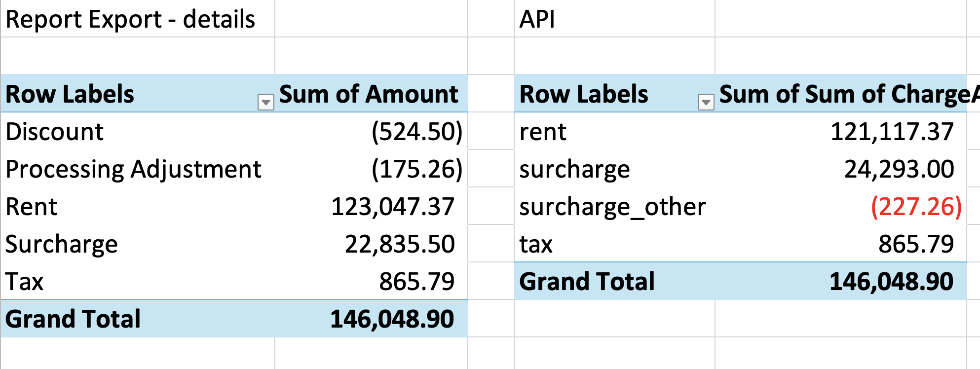Click the API Grand Total label cell
Viewport: 980px width, 369px height.
pyautogui.click(x=587, y=282)
